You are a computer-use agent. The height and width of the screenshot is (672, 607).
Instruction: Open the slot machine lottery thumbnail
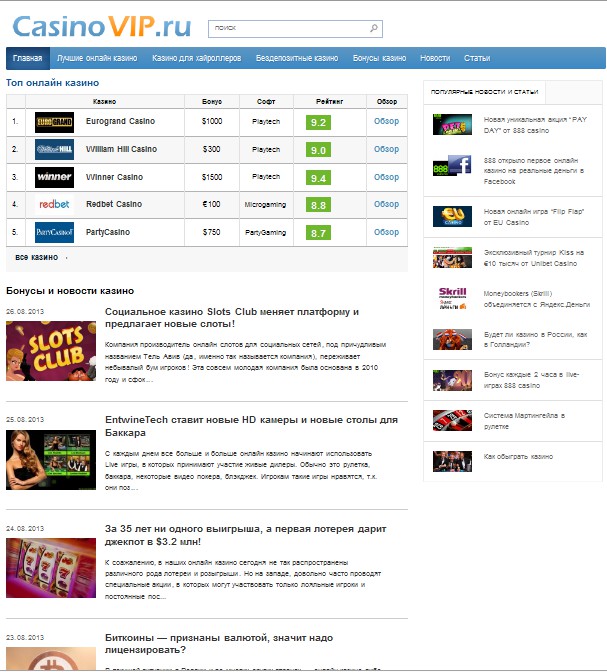point(51,568)
